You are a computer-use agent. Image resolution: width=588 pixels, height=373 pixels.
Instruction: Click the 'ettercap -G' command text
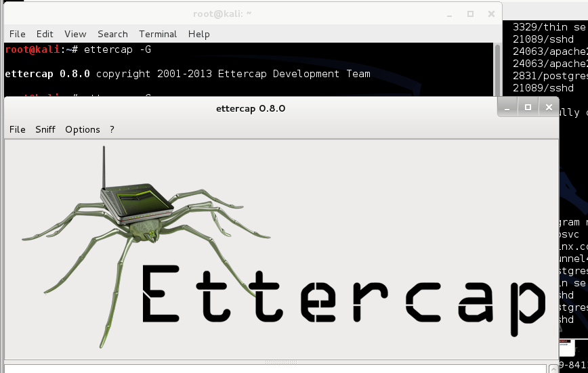click(117, 50)
